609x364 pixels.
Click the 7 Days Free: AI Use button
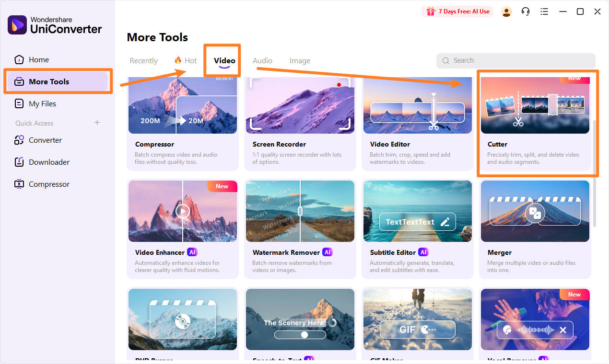[x=457, y=11]
